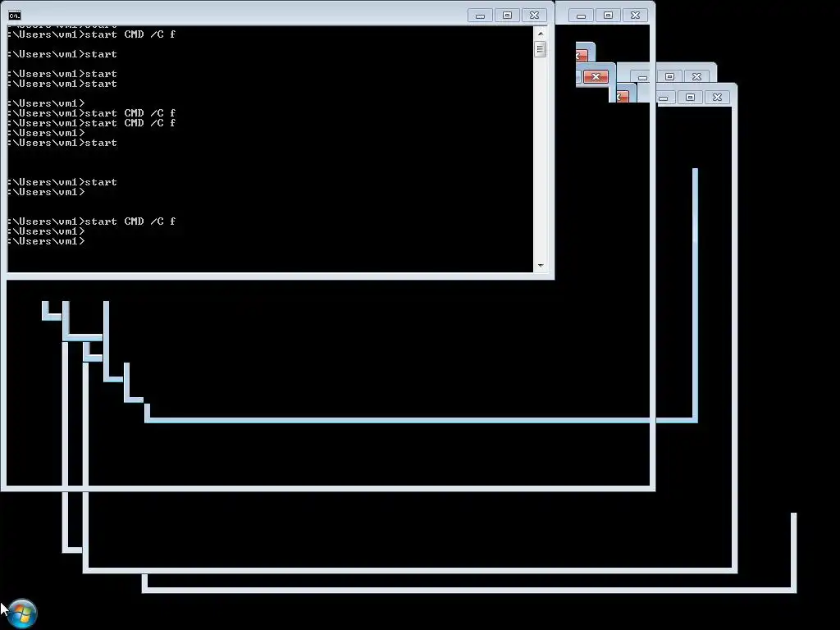Click the fully visible red close button

(x=596, y=77)
